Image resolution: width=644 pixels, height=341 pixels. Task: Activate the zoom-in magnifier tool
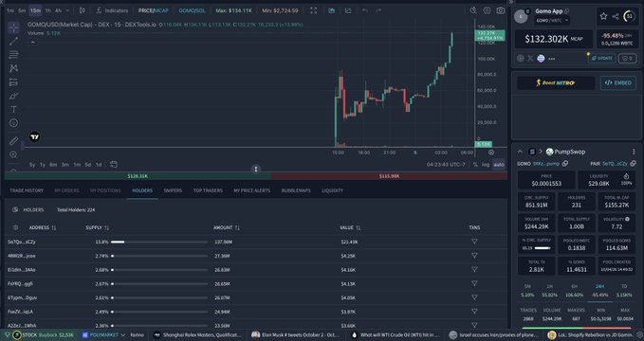[x=13, y=154]
